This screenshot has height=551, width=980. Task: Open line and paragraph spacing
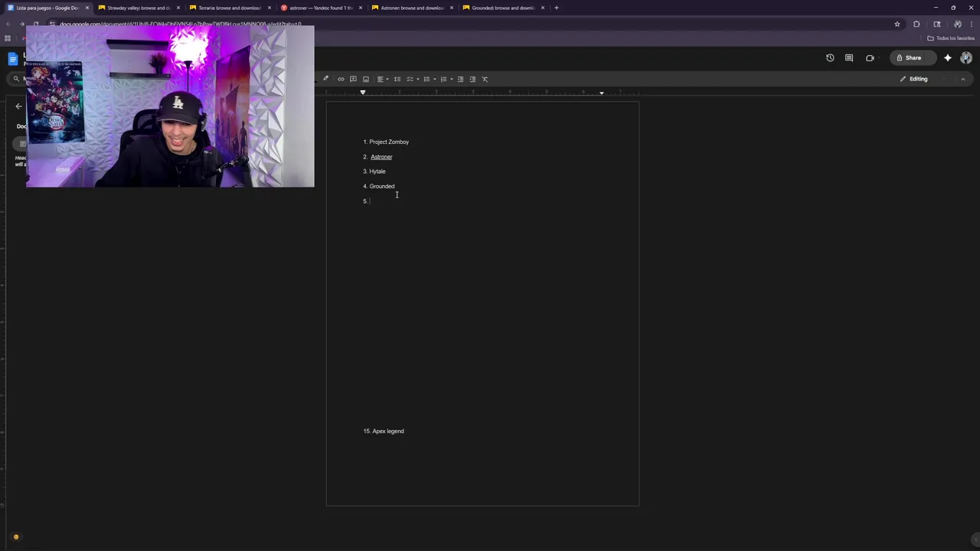397,79
